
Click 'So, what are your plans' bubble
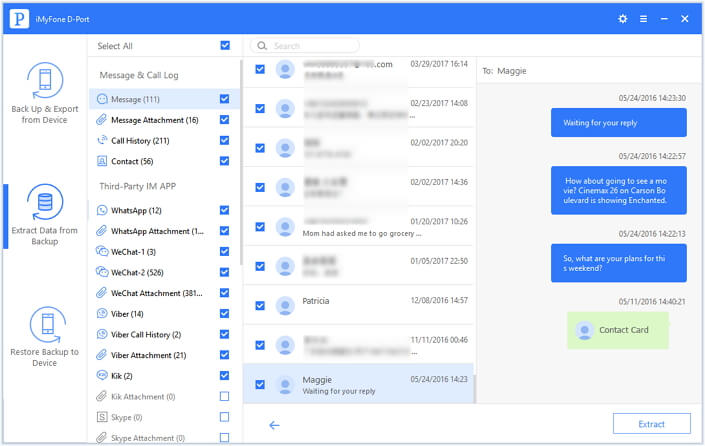[x=619, y=263]
